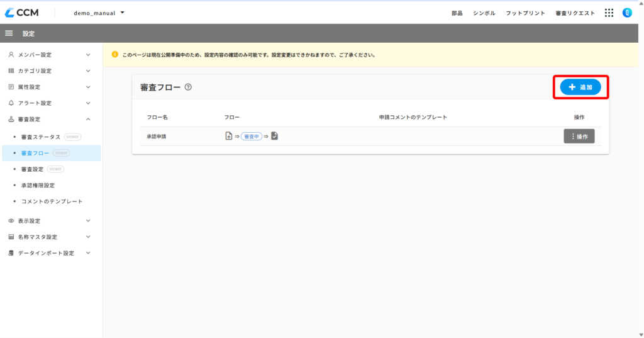Viewport: 644px width, 338px height.
Task: Open 審査リクエスト in top navigation
Action: point(575,13)
